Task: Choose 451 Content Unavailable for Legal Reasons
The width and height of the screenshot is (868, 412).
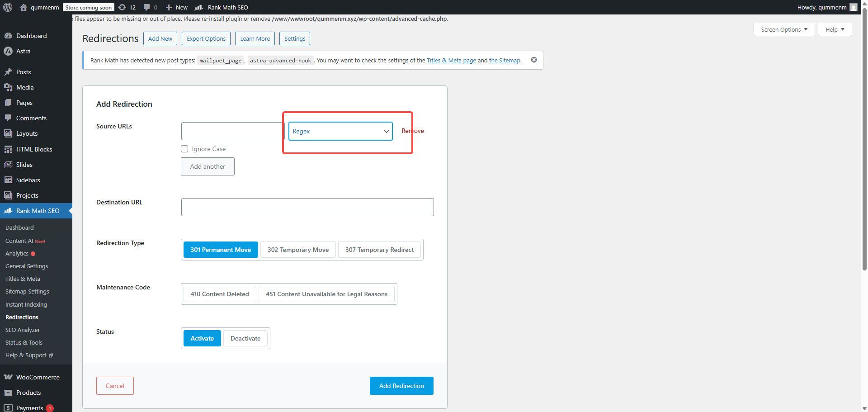Action: point(327,294)
